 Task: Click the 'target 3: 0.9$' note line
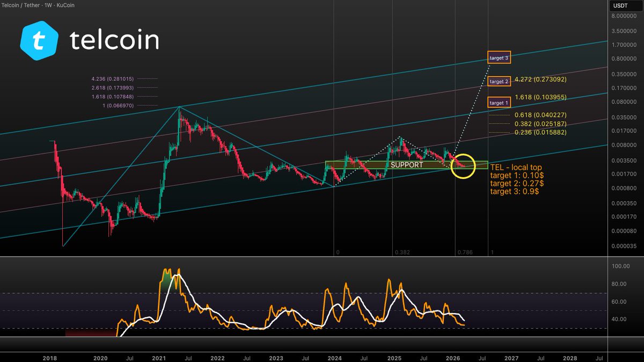(515, 191)
